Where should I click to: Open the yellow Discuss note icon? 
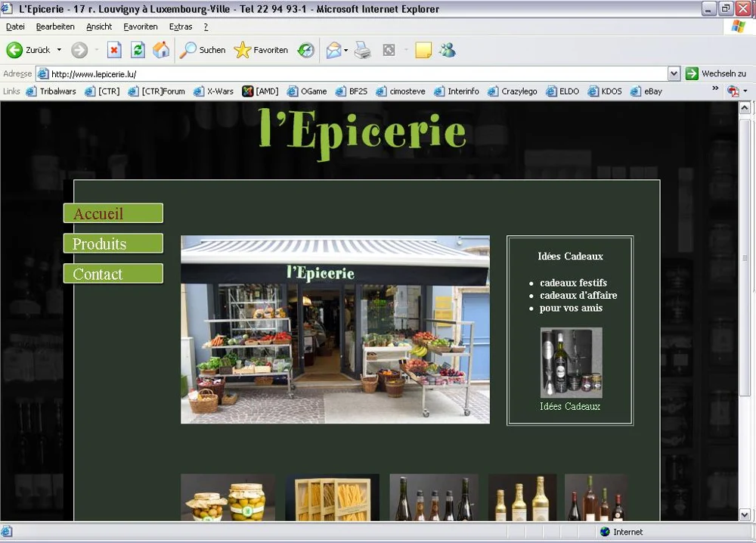pos(423,50)
